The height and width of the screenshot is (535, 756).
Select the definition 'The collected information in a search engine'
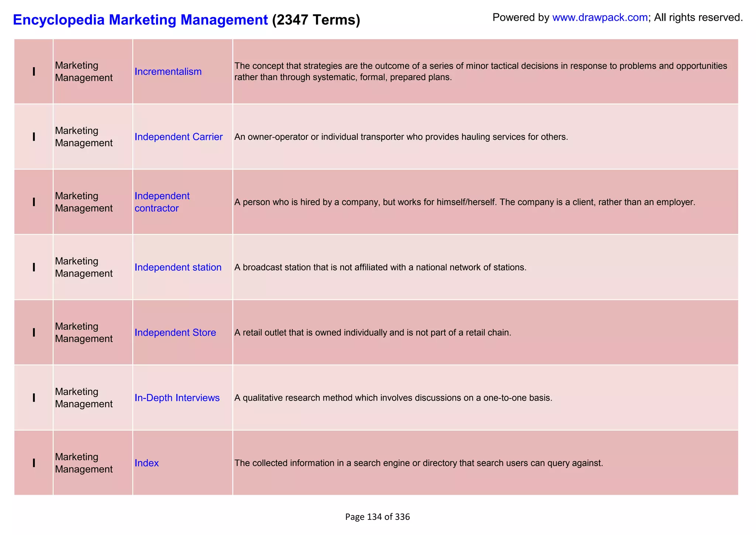tap(419, 463)
